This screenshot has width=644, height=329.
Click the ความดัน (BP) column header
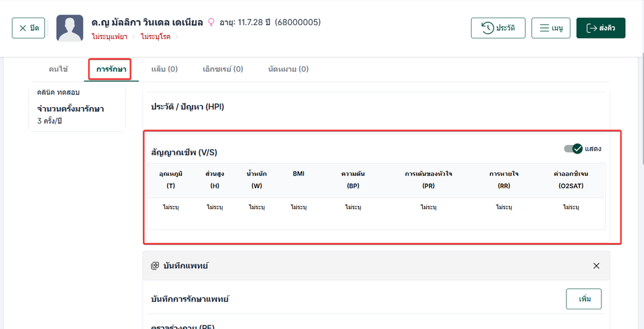[353, 180]
